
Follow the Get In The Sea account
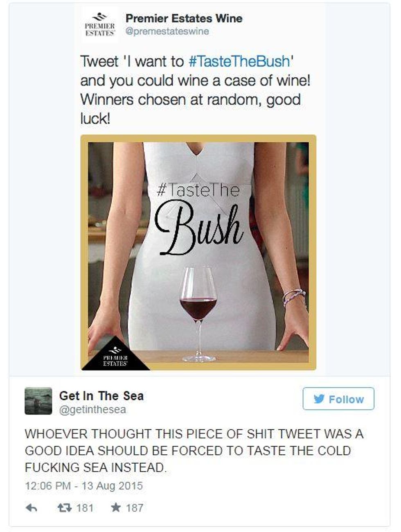[x=338, y=399]
